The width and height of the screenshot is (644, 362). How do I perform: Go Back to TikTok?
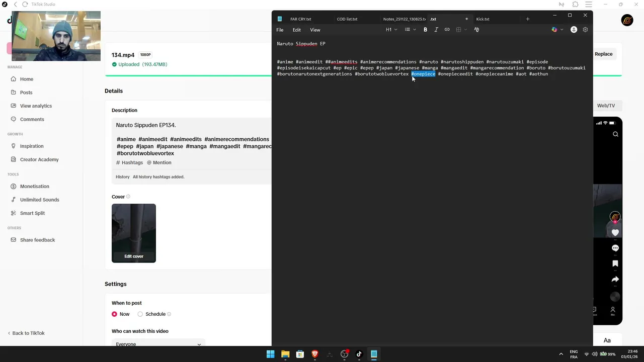pos(26,333)
